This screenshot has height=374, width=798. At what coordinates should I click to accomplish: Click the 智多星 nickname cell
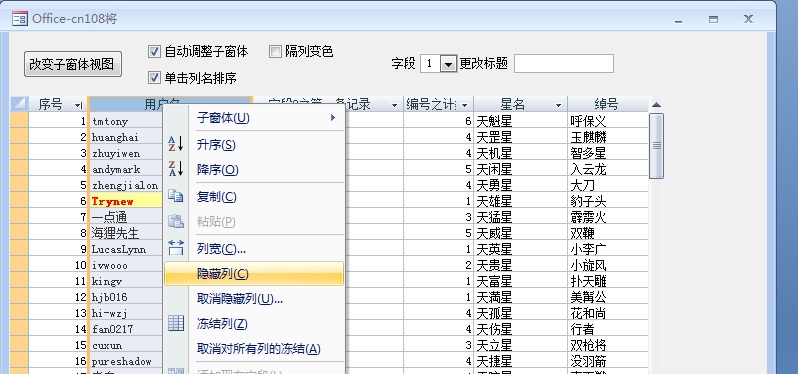(x=608, y=153)
